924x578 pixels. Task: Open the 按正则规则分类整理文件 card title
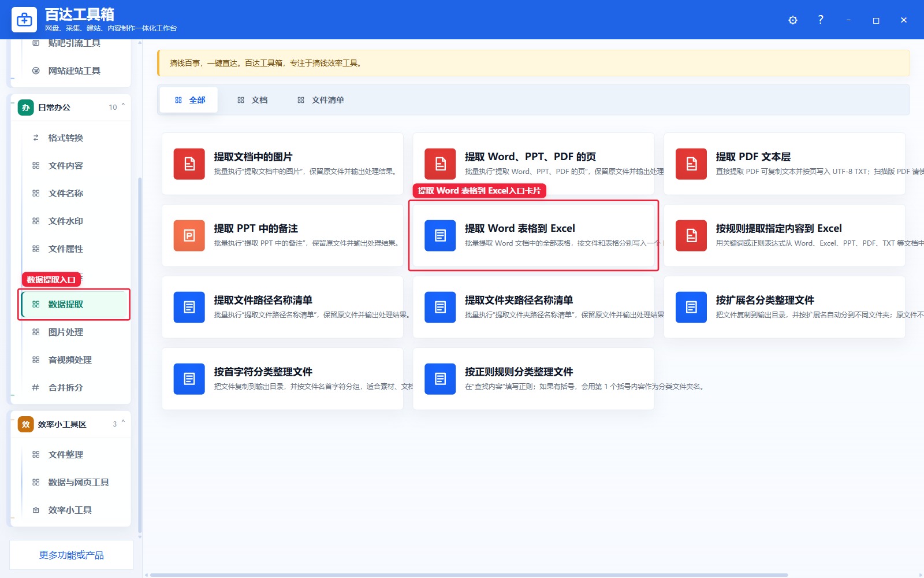click(x=519, y=372)
